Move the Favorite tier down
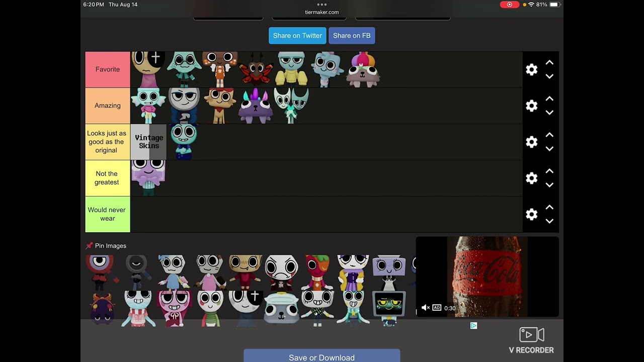The height and width of the screenshot is (362, 644). click(549, 76)
